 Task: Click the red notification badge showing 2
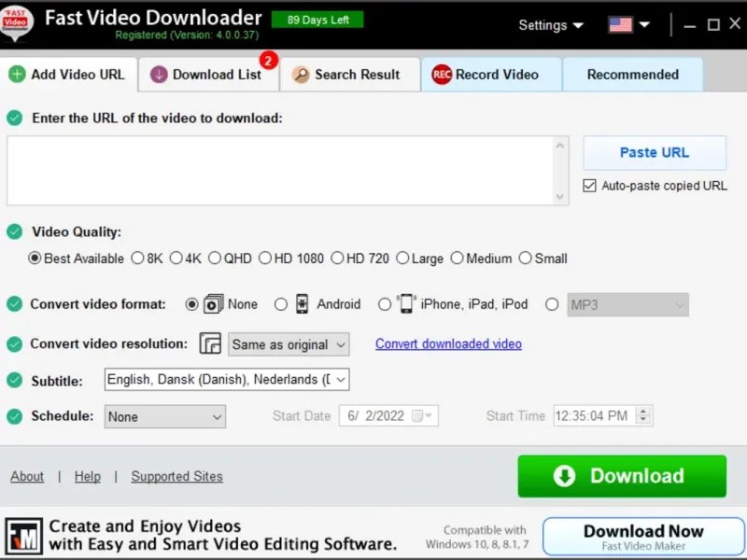[269, 61]
